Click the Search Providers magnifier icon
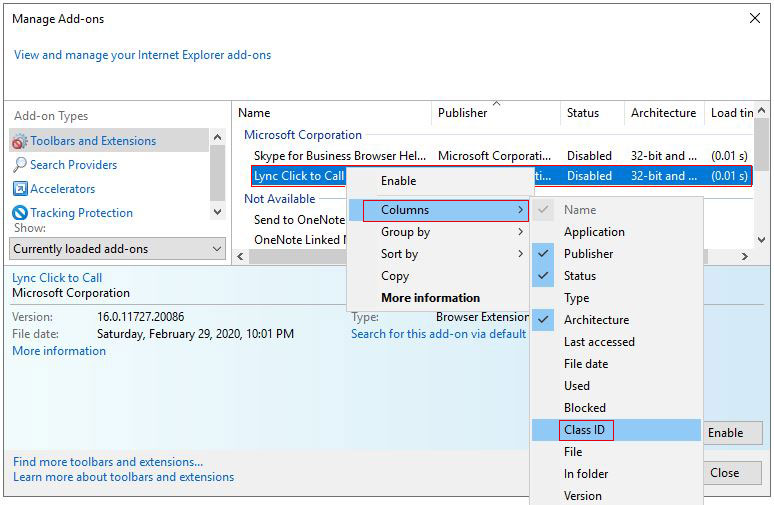Screen dimensions: 774x505 [x=20, y=165]
